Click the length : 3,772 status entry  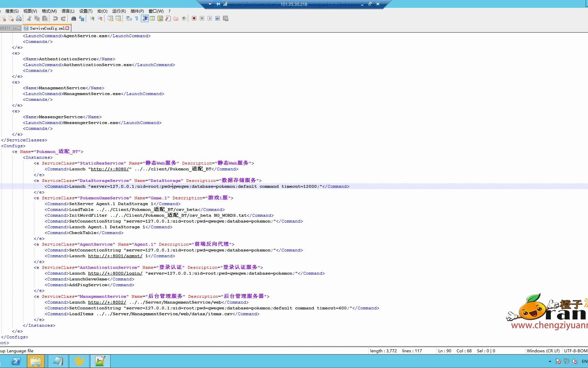(383, 351)
